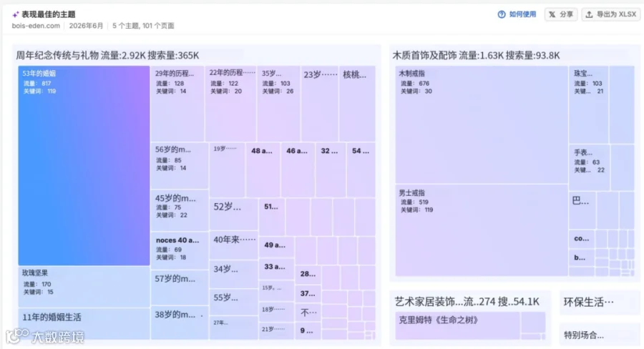This screenshot has width=644, height=349.
Task: Select the 9 ... tile
Action: click(x=308, y=331)
